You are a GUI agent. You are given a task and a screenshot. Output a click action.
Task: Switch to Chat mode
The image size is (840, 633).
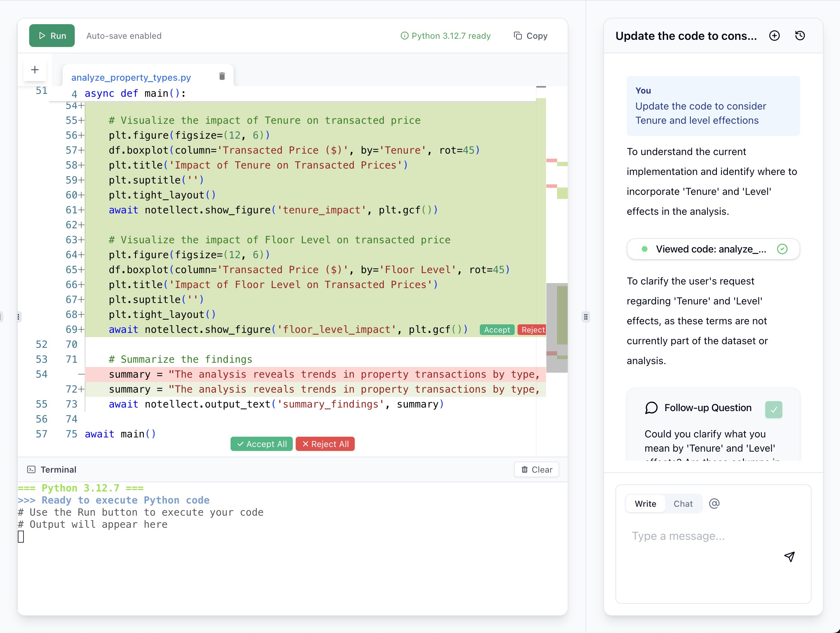[x=683, y=503]
